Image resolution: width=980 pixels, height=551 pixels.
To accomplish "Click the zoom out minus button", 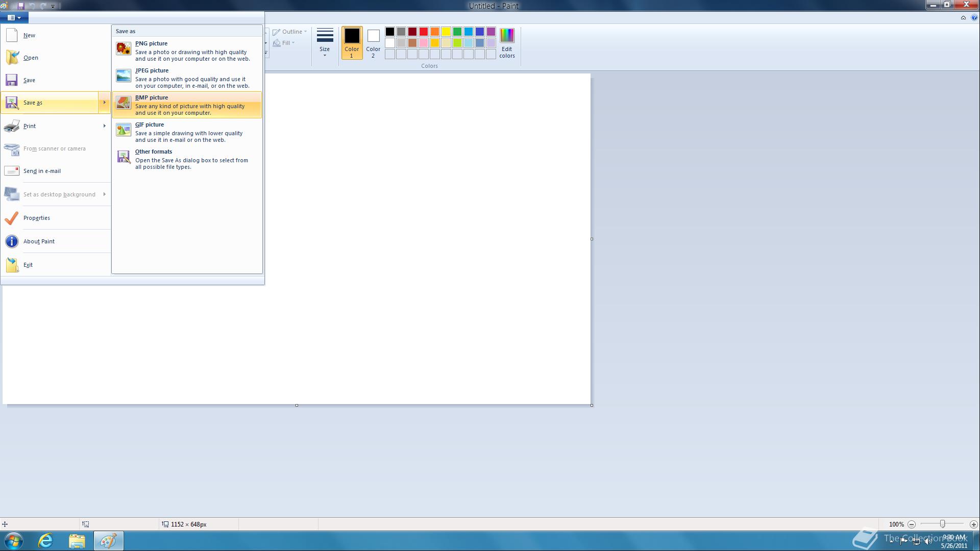I will pyautogui.click(x=912, y=524).
